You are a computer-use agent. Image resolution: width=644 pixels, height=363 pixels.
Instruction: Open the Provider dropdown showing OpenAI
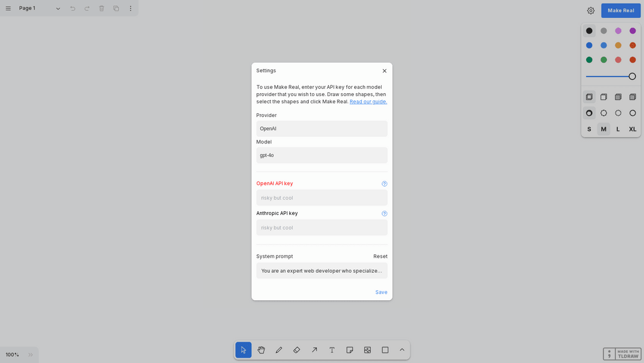click(x=321, y=129)
